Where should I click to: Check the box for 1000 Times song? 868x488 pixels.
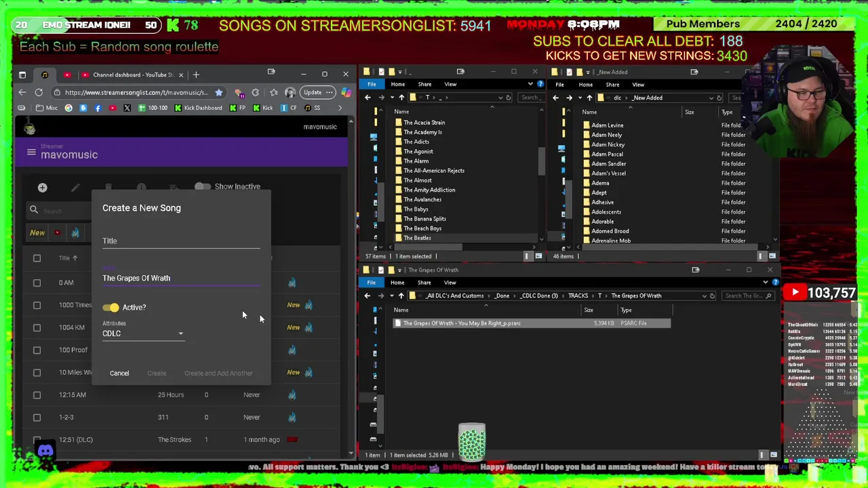pyautogui.click(x=37, y=305)
